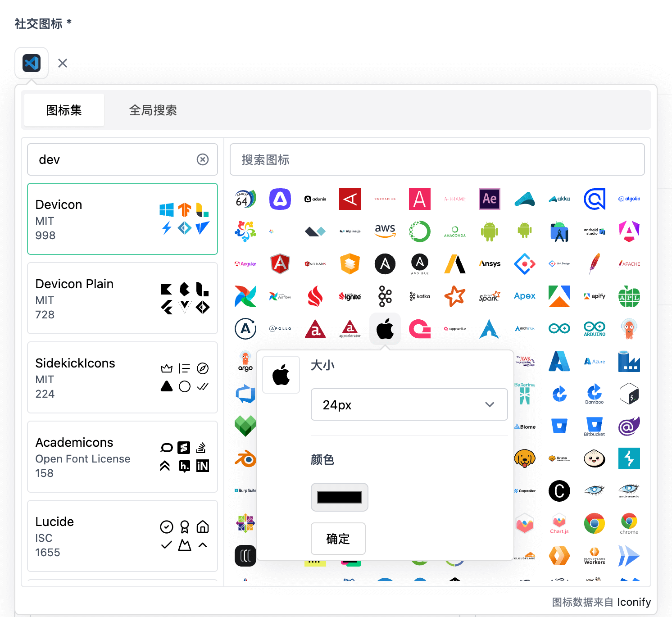Select the Chart.js icon
The image size is (672, 617).
559,524
